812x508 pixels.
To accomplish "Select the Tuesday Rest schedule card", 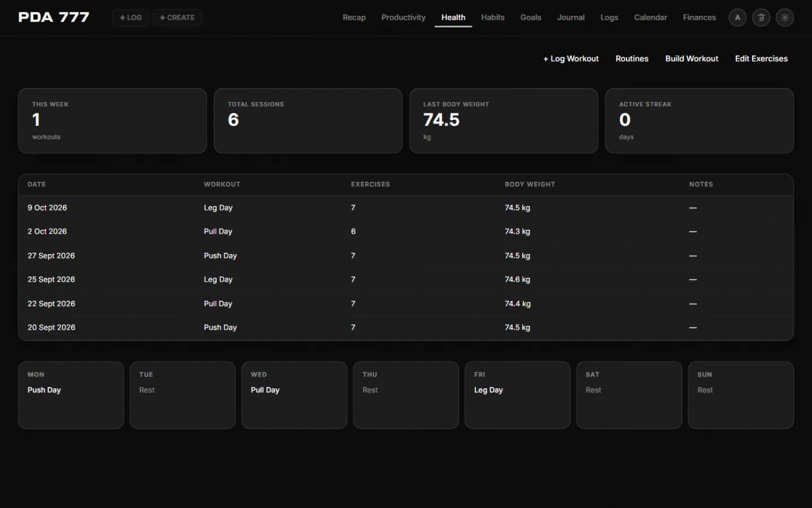I will 183,395.
